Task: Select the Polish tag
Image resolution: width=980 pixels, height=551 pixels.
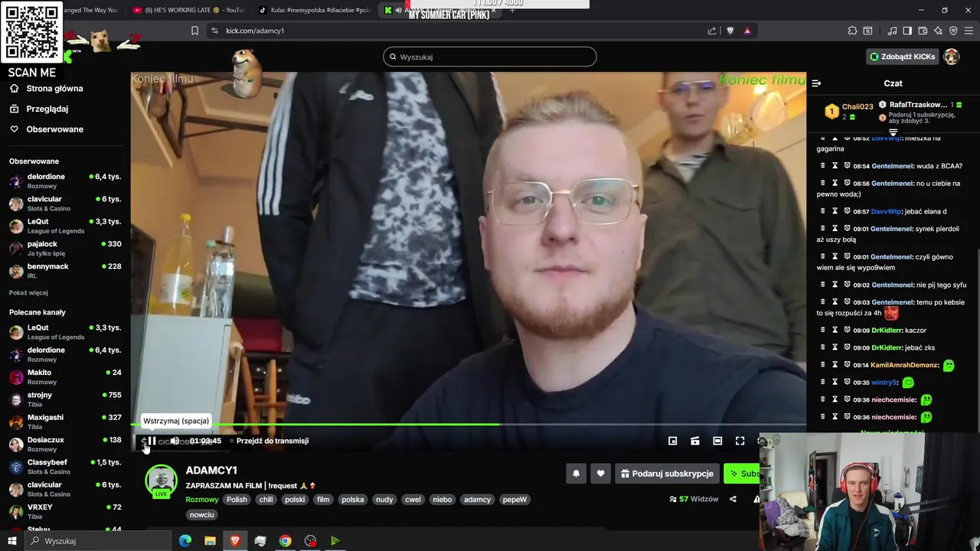Action: (x=237, y=500)
